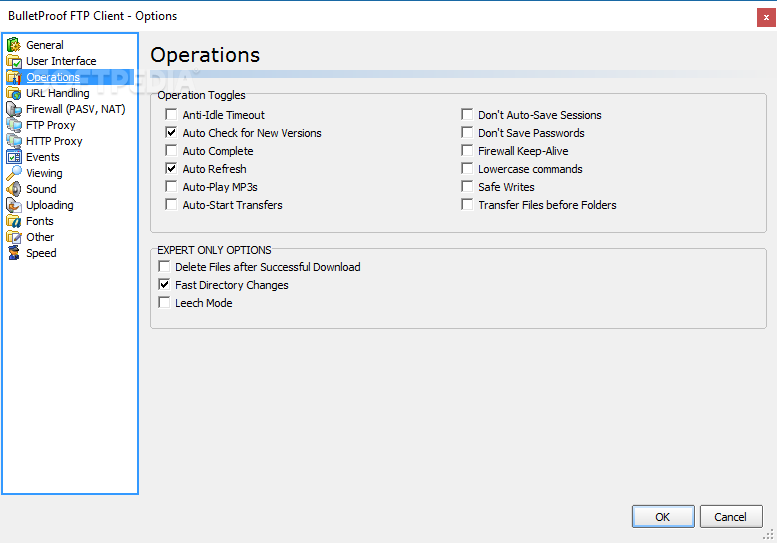This screenshot has height=543, width=777.
Task: Check Transfer Files before Folders
Action: (x=467, y=204)
